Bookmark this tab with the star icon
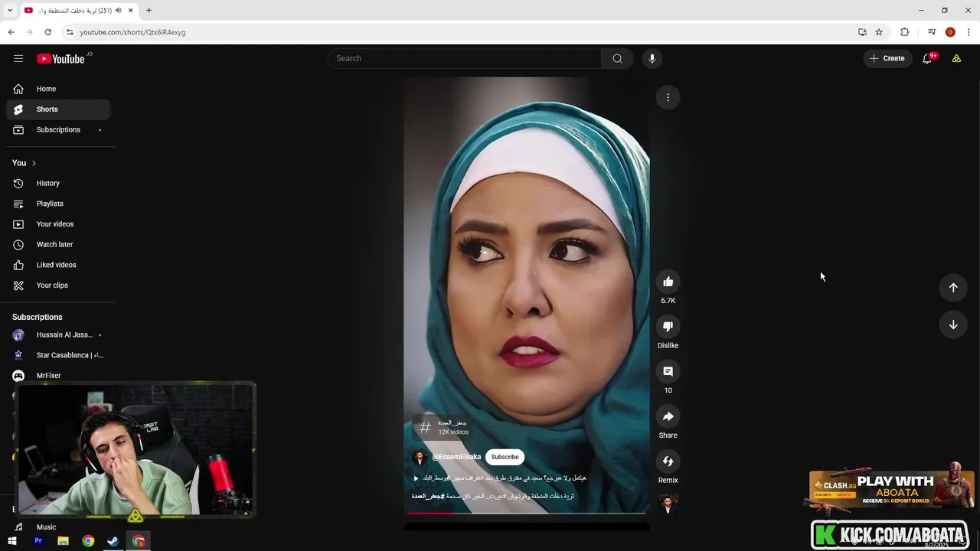The width and height of the screenshot is (980, 551). pos(879,32)
